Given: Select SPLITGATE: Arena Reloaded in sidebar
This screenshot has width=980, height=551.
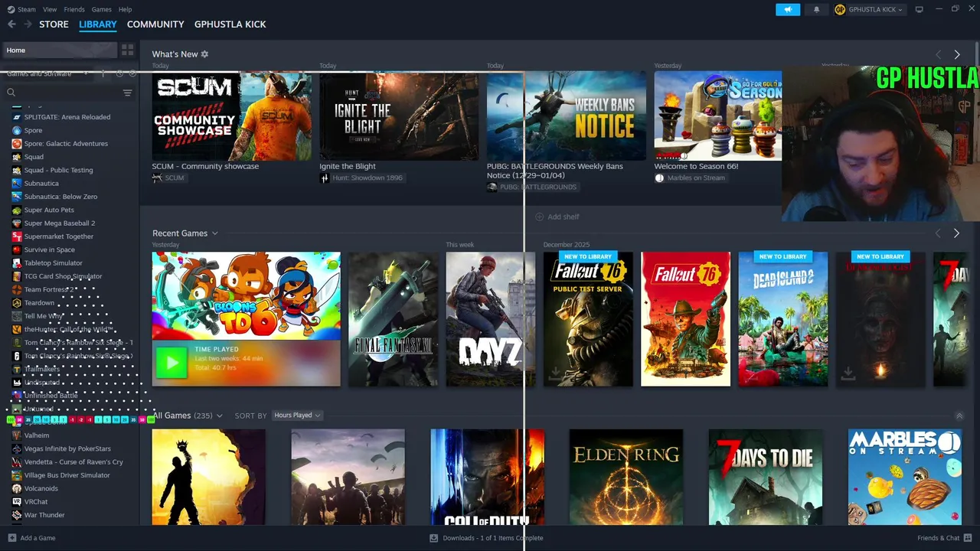Looking at the screenshot, I should pos(67,117).
